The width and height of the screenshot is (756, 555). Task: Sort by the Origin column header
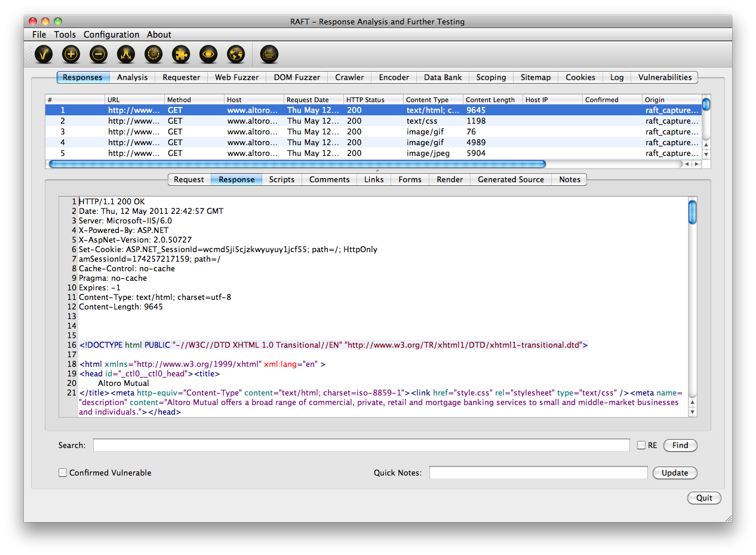672,100
